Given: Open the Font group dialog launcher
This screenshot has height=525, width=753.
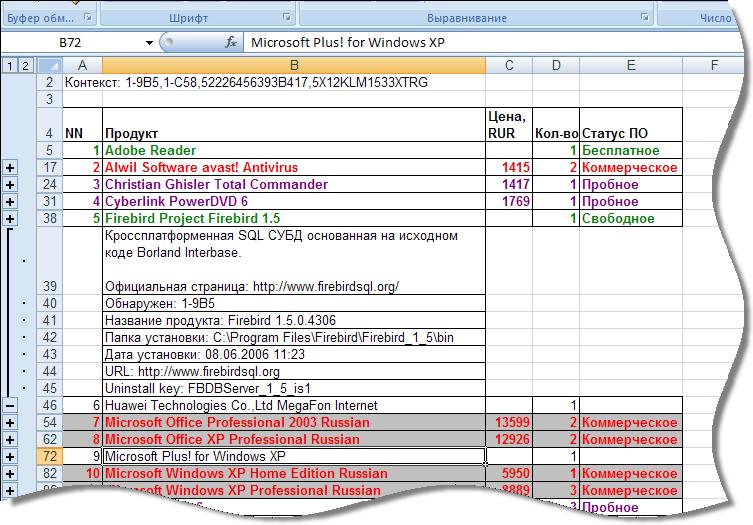Looking at the screenshot, I should (287, 18).
